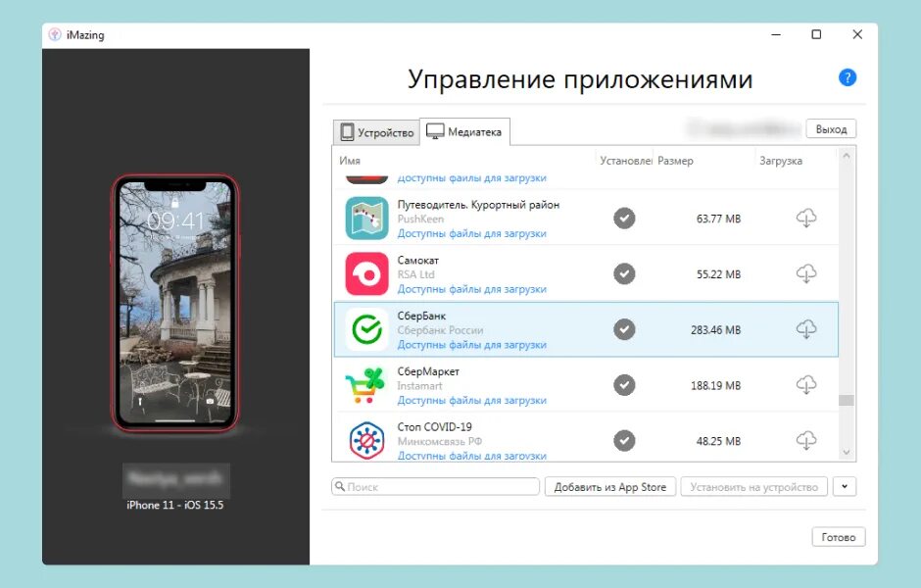The image size is (921, 588).
Task: Open dropdown arrow next to Установить на устройство
Action: point(845,486)
